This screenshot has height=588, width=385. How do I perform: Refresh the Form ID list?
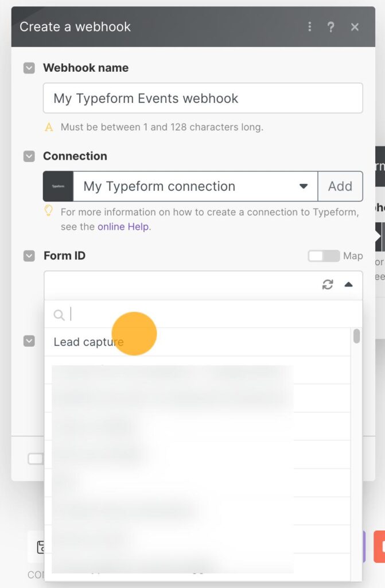tap(328, 284)
